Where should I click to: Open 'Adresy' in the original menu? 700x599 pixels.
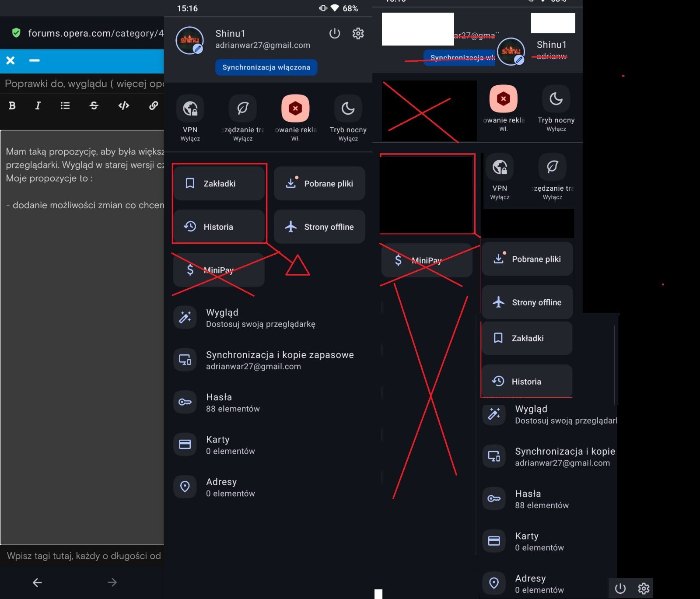(268, 487)
